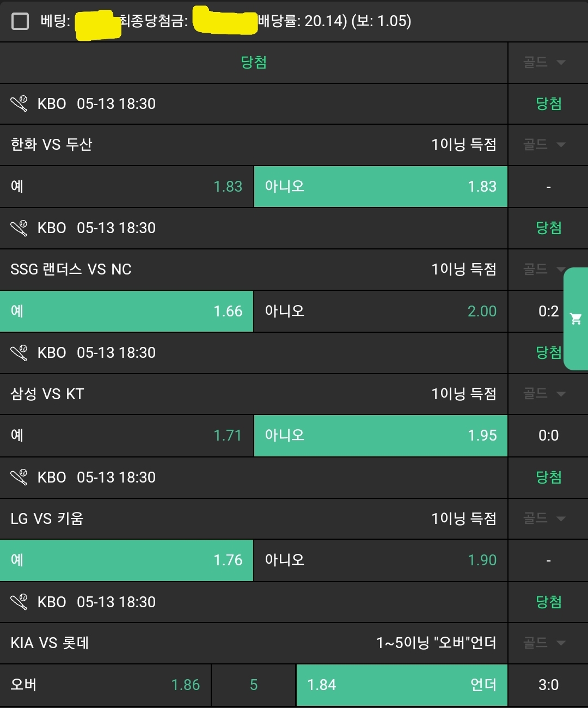Click baseball icon above LG VS 키움
588x708 pixels.
point(19,477)
